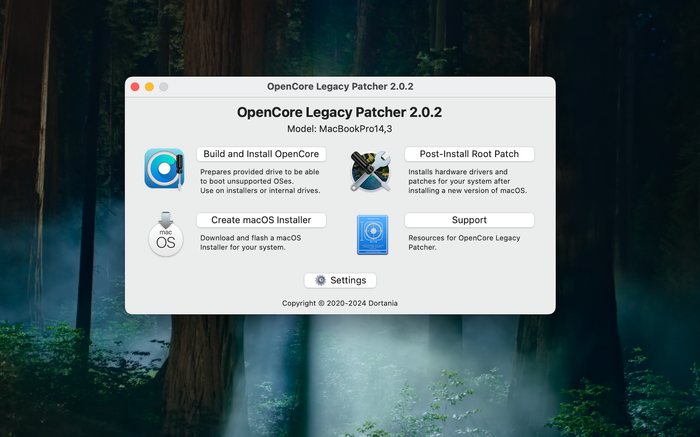Screen dimensions: 700x437
Task: Minimize the window with the yellow button
Action: pyautogui.click(x=150, y=87)
